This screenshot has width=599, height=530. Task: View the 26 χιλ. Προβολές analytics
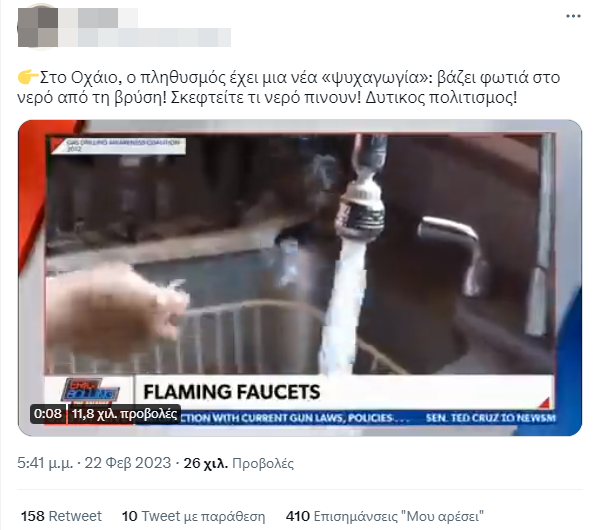239,463
